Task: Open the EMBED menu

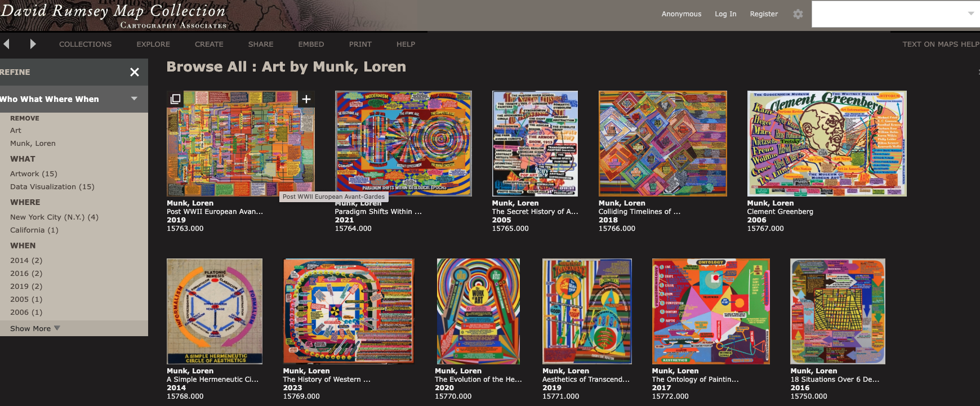Action: click(x=311, y=44)
